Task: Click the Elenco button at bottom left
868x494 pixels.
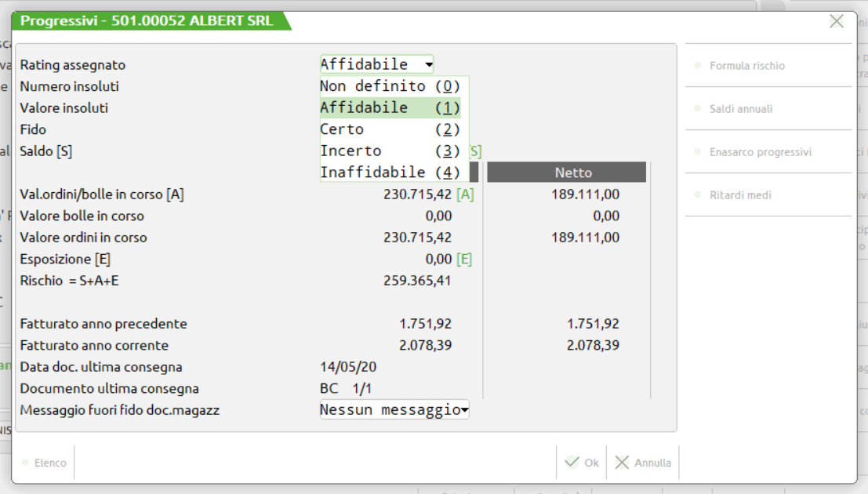Action: [x=49, y=463]
